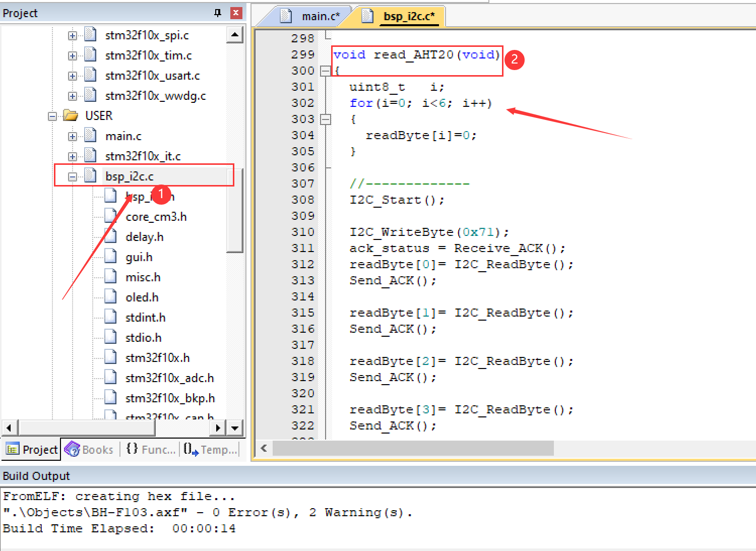Screen dimensions: 756x551
Task: Click the USER folder icon
Action: click(x=71, y=115)
